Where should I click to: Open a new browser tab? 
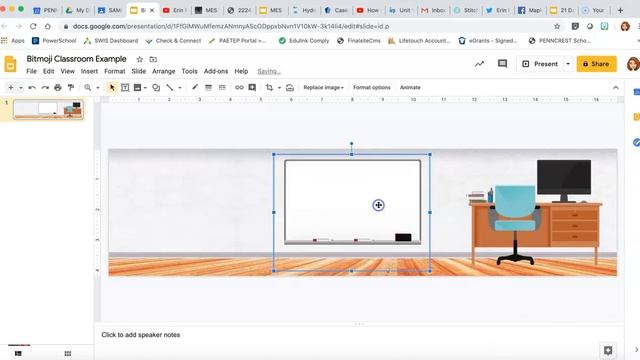pos(620,10)
